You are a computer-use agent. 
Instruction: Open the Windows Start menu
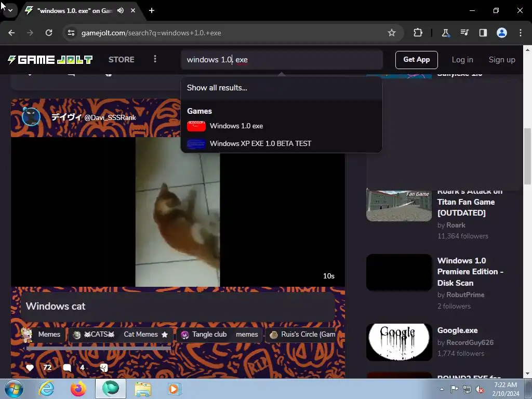click(14, 389)
